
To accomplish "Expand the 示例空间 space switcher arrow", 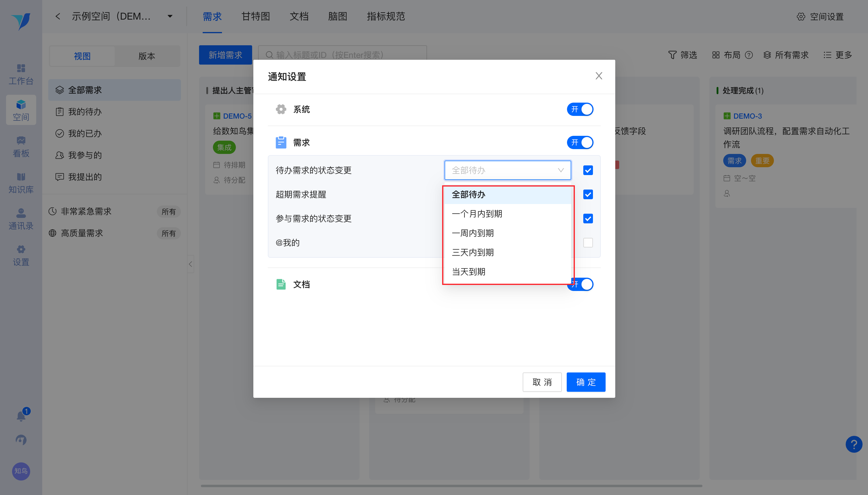I will click(x=170, y=16).
